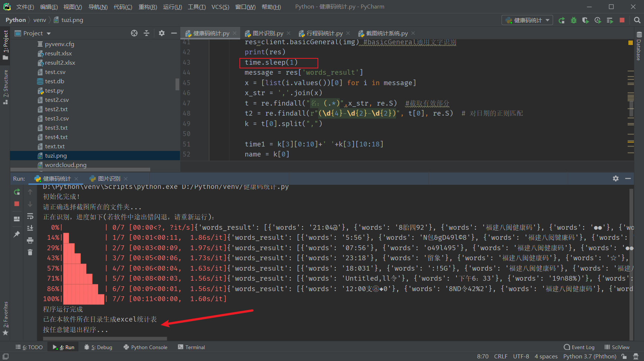The image size is (644, 361).
Task: Toggle scroll to end in Run console
Action: click(30, 228)
